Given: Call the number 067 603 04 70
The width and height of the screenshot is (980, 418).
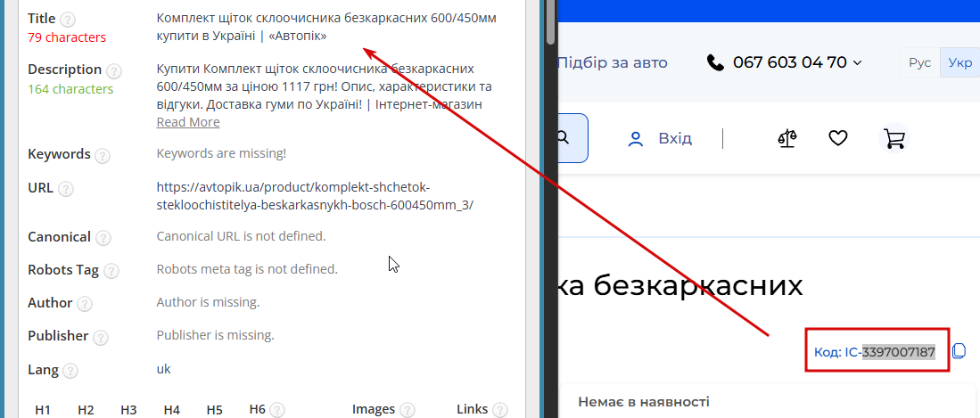Looking at the screenshot, I should click(790, 62).
